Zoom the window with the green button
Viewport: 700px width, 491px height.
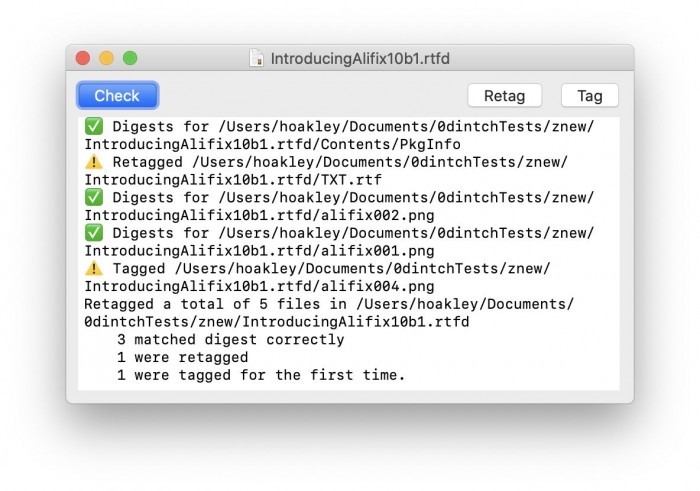tap(130, 59)
